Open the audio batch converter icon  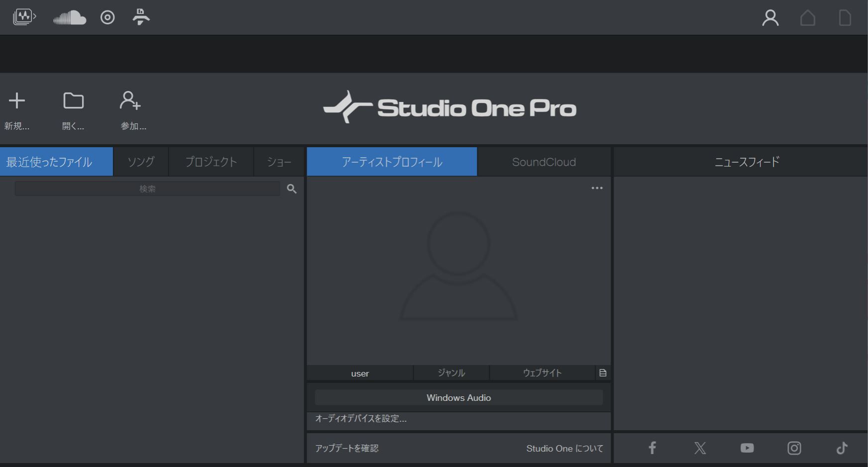24,17
